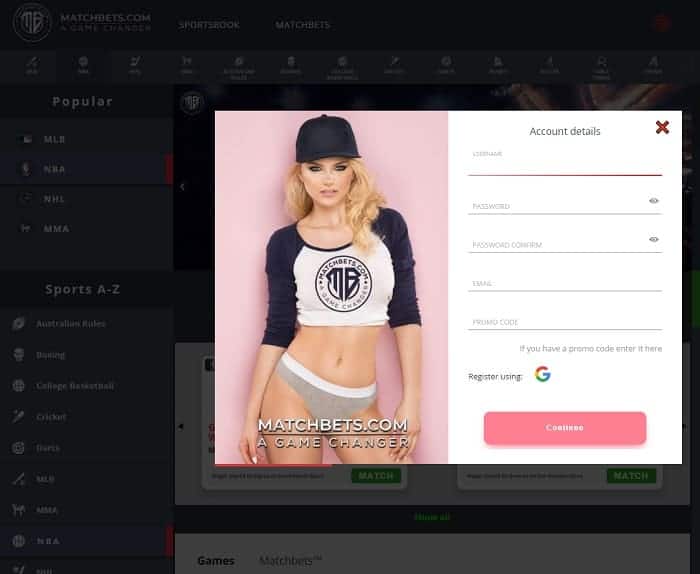Click the Matchbets.com MB logo
The width and height of the screenshot is (700, 574).
point(32,22)
